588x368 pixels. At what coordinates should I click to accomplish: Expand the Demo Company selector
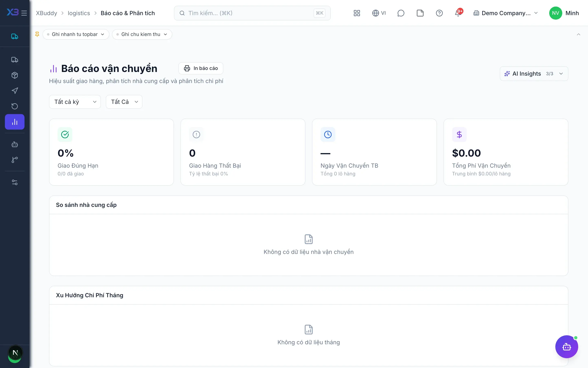click(x=505, y=13)
